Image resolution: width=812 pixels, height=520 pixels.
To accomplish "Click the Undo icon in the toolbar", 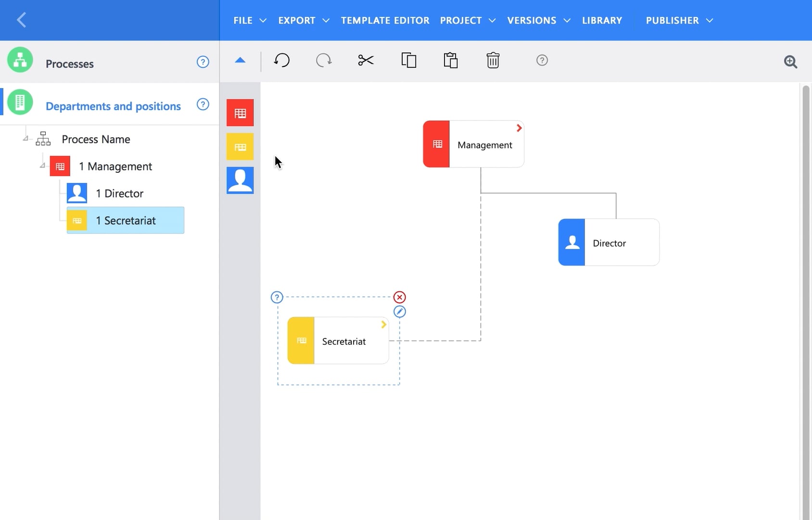I will 282,60.
